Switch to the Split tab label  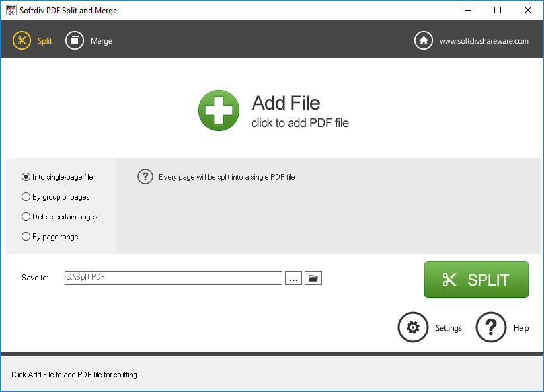45,41
